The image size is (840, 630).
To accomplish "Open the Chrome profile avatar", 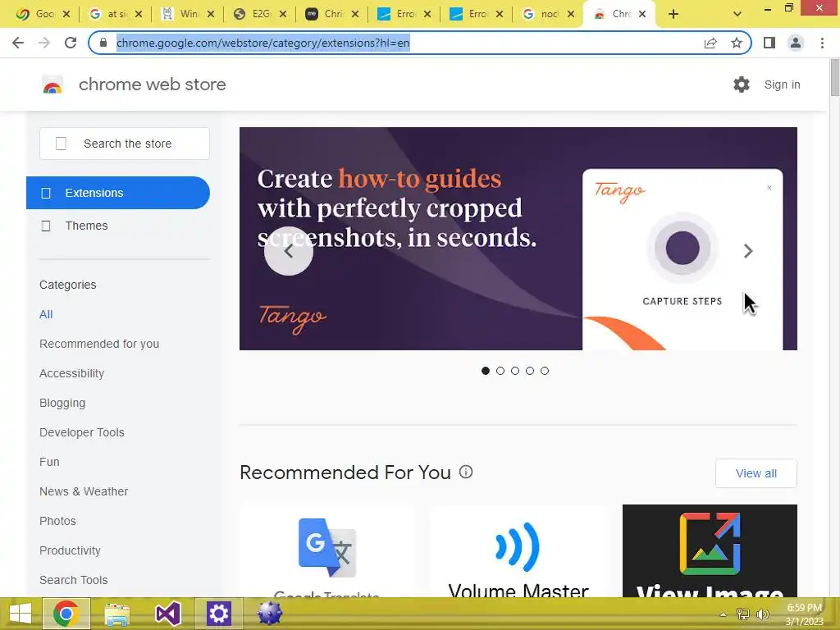I will pyautogui.click(x=796, y=43).
